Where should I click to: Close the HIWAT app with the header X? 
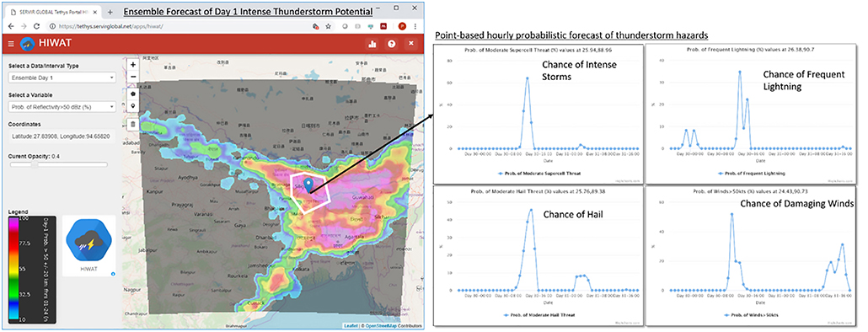(x=410, y=43)
